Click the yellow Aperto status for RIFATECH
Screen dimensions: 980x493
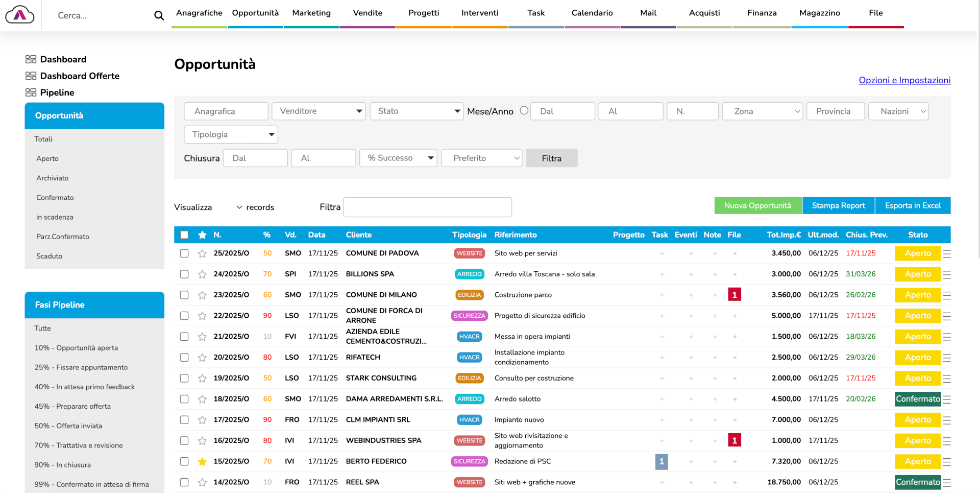pyautogui.click(x=917, y=358)
